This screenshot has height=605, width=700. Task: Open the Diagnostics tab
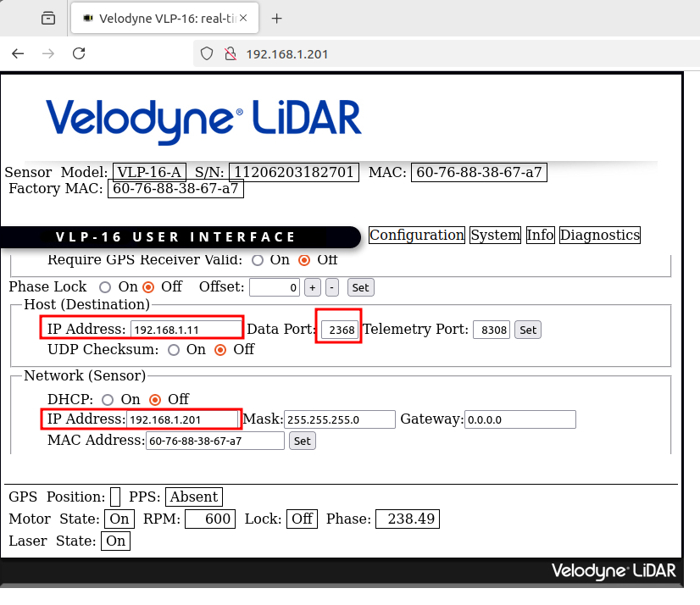point(599,236)
